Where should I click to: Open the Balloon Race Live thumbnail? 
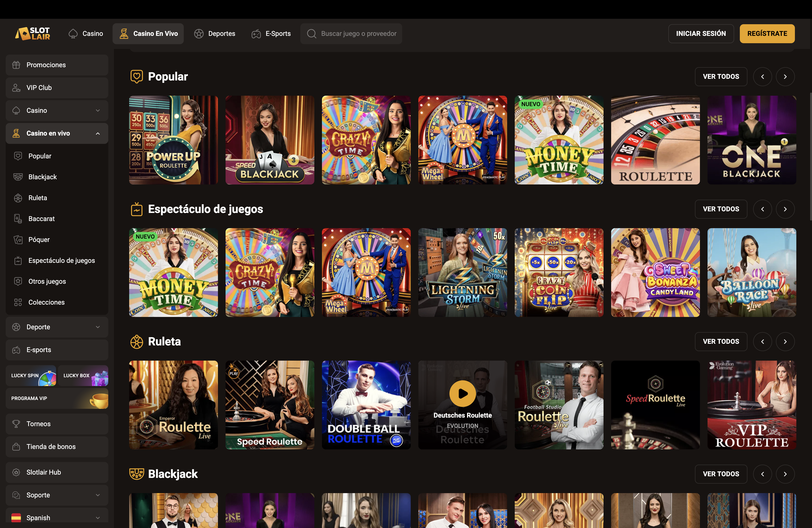pyautogui.click(x=752, y=273)
